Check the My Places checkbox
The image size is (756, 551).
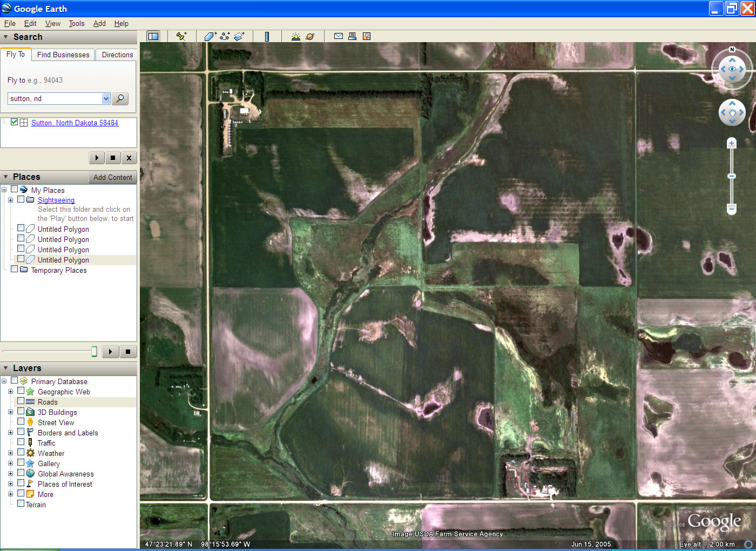tap(14, 190)
